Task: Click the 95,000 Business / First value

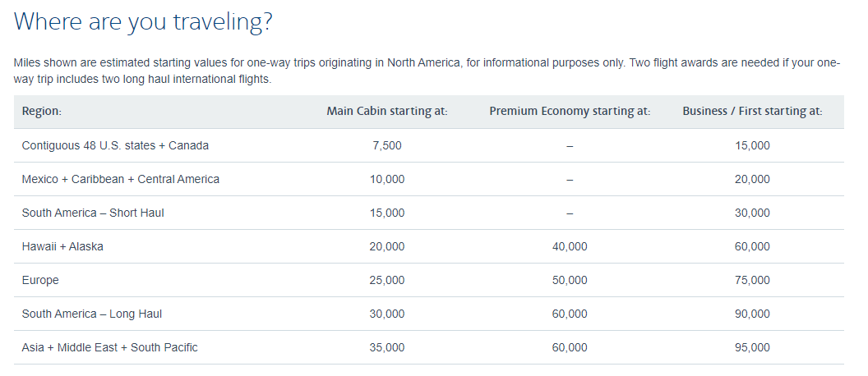Action: coord(752,348)
